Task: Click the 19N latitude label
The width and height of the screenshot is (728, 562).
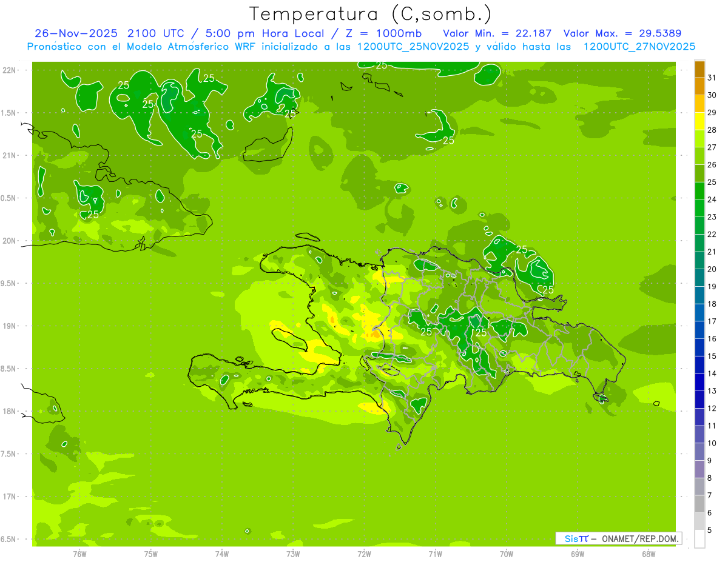Action: point(9,326)
